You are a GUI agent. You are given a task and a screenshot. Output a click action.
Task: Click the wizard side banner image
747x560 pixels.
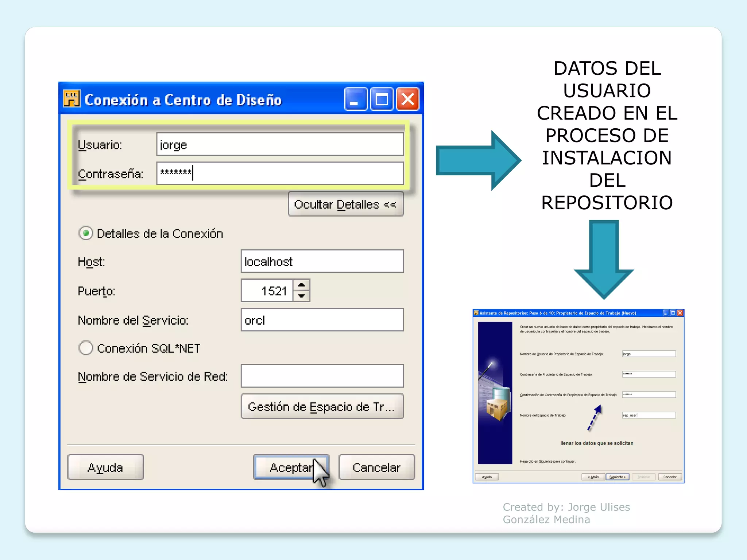tap(495, 393)
